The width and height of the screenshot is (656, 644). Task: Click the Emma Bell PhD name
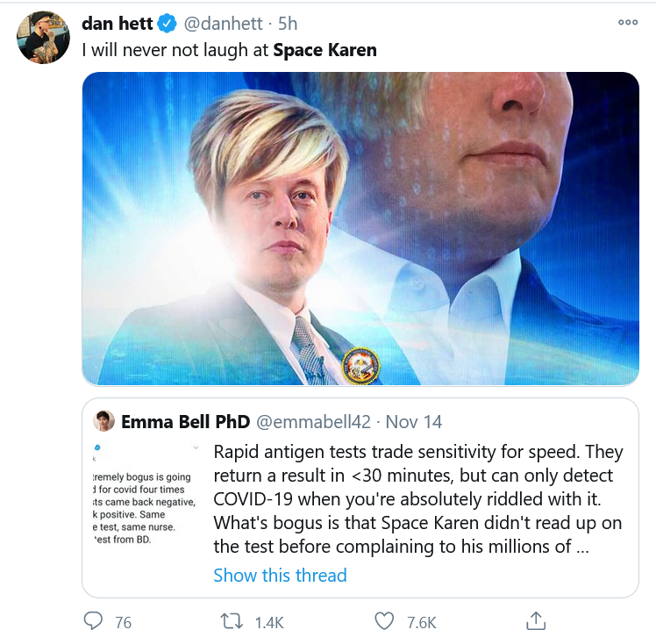click(185, 421)
